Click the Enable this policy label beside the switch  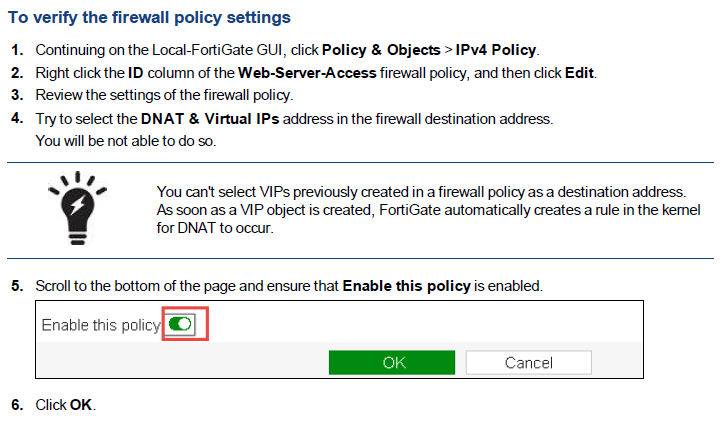coord(100,325)
